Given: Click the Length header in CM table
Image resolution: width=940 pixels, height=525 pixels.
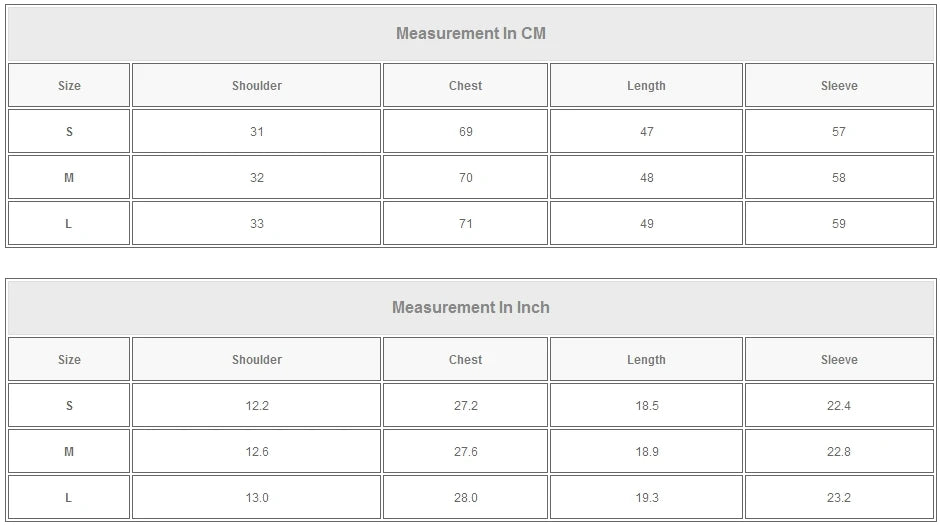Looking at the screenshot, I should coord(646,86).
